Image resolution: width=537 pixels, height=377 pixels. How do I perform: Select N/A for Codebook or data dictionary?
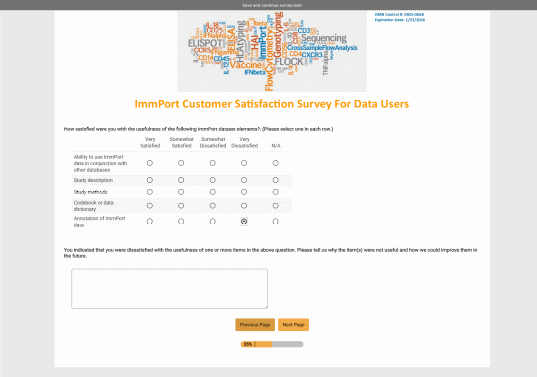click(275, 206)
